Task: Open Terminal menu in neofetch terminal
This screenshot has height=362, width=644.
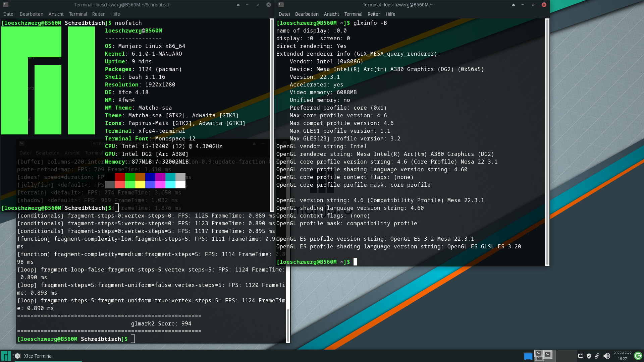Action: 78,14
